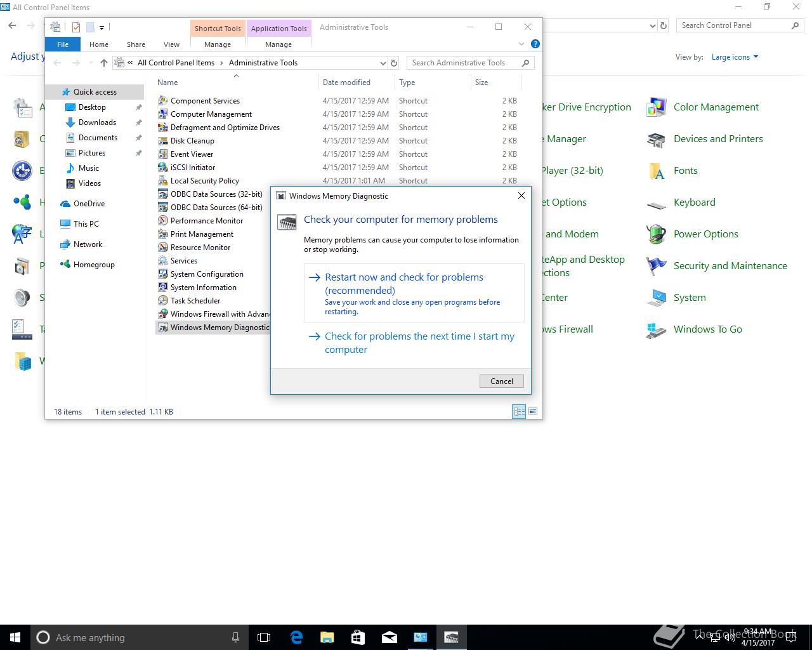This screenshot has height=650, width=812.
Task: Open the File menu tab
Action: [63, 44]
